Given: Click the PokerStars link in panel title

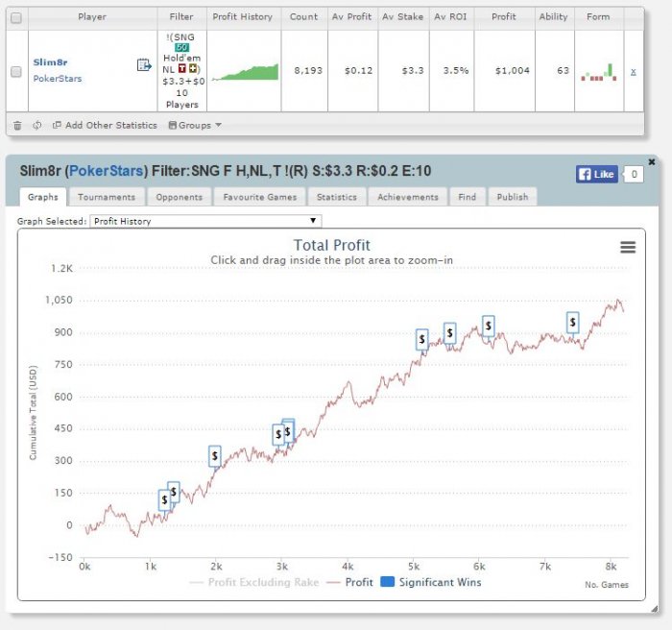Looking at the screenshot, I should [106, 171].
